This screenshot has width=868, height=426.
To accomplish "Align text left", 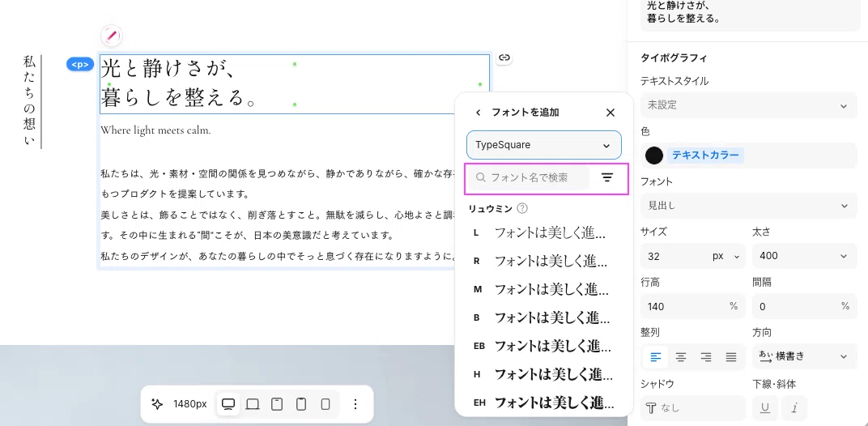I will pyautogui.click(x=656, y=357).
